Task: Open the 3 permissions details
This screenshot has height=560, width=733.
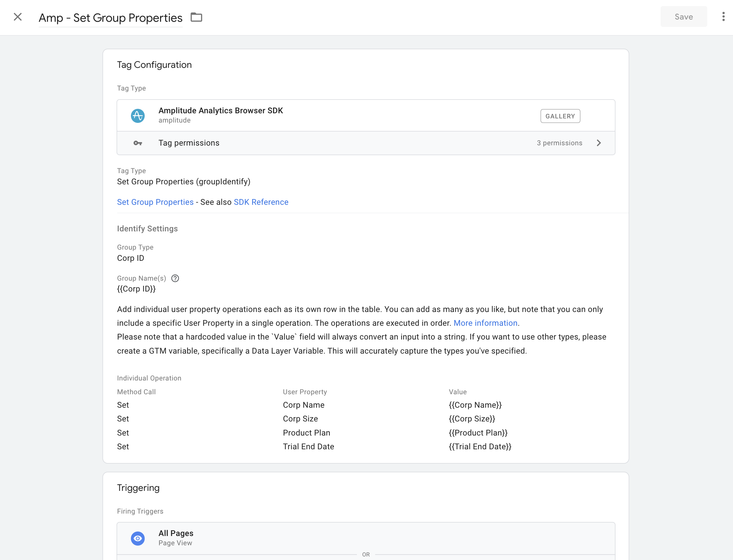Action: point(559,143)
